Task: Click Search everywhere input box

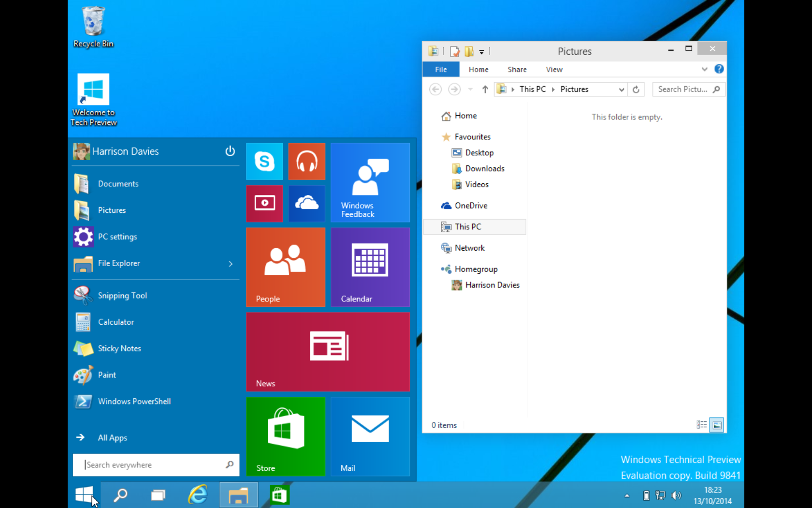Action: pyautogui.click(x=156, y=465)
